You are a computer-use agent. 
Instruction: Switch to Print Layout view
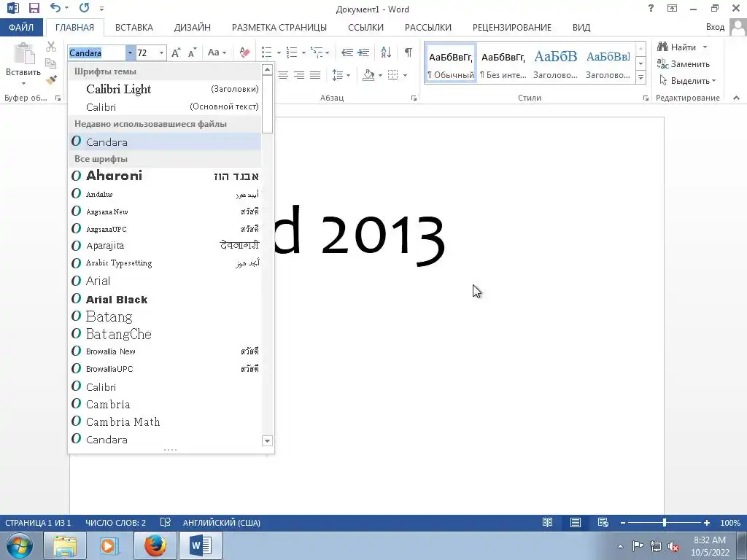pyautogui.click(x=576, y=522)
